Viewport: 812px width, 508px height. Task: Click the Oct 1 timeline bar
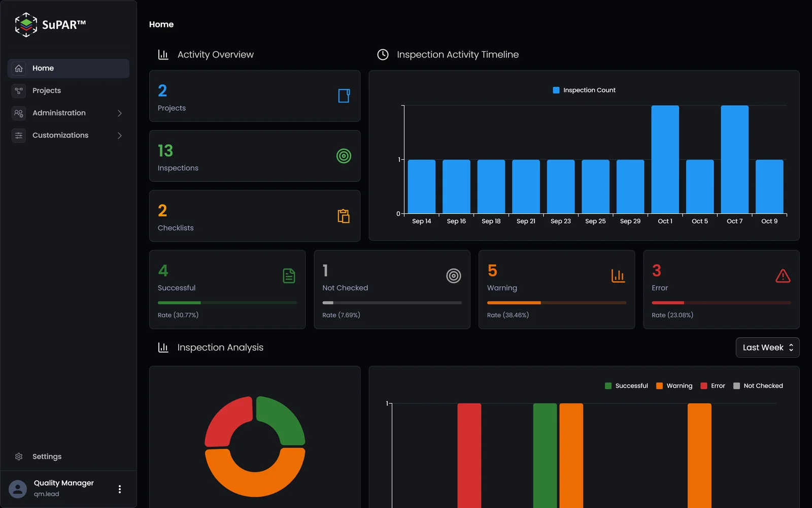pos(665,160)
